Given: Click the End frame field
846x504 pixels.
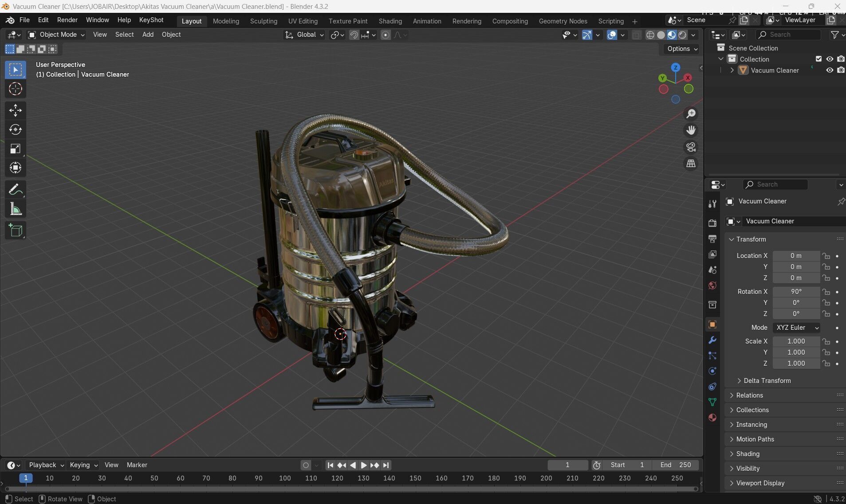Looking at the screenshot, I should 676,465.
